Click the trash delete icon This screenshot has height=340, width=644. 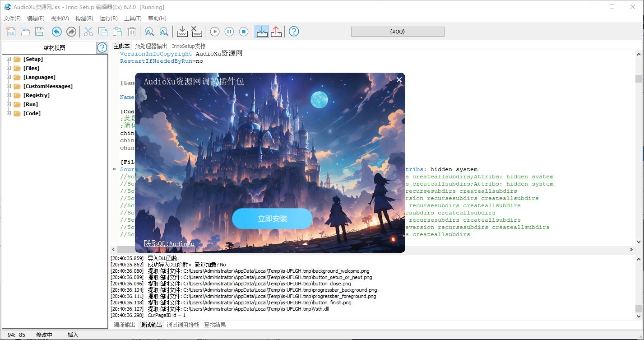point(132,32)
